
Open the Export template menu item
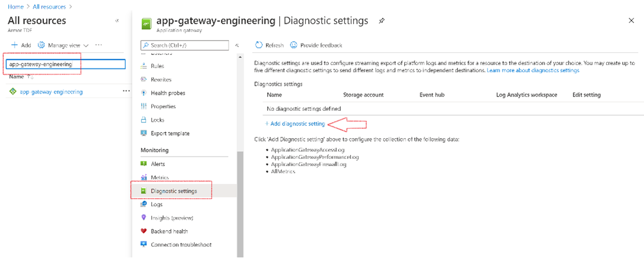pyautogui.click(x=170, y=133)
